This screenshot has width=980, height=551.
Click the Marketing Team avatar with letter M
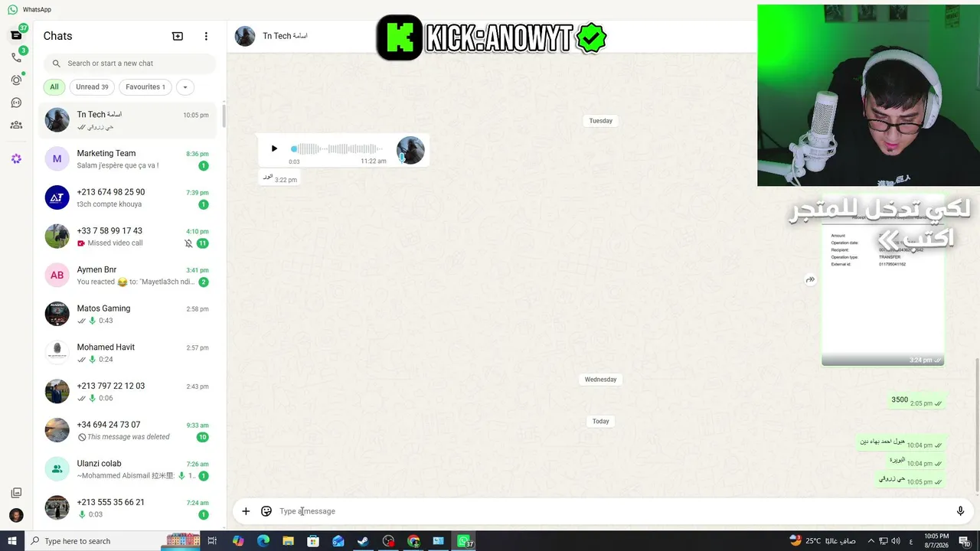57,159
